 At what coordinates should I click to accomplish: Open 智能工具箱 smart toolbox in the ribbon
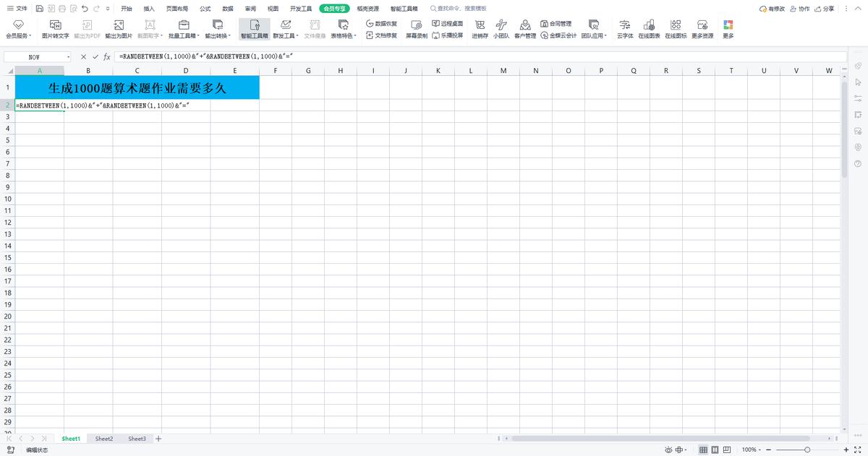(x=254, y=29)
